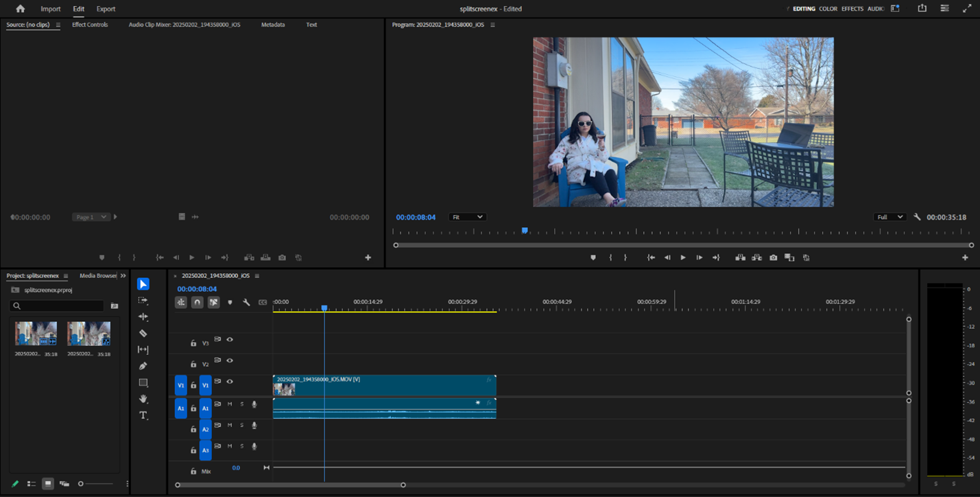The width and height of the screenshot is (980, 497).
Task: Hide track V2 output eye
Action: click(230, 360)
